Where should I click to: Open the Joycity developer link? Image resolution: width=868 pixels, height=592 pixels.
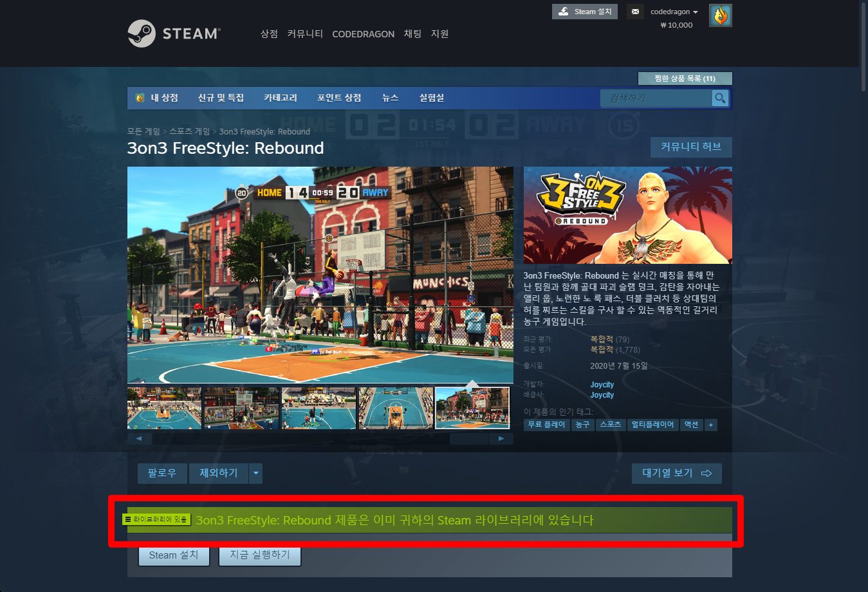[602, 385]
